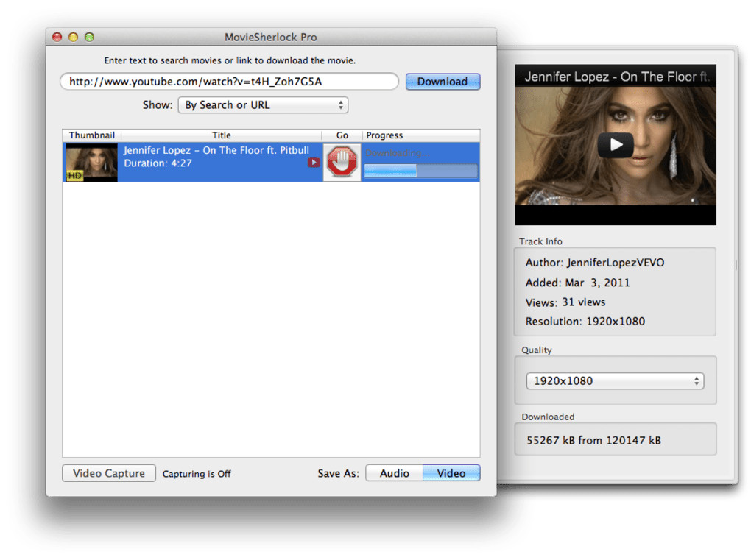Click the Video Capture button

point(109,473)
